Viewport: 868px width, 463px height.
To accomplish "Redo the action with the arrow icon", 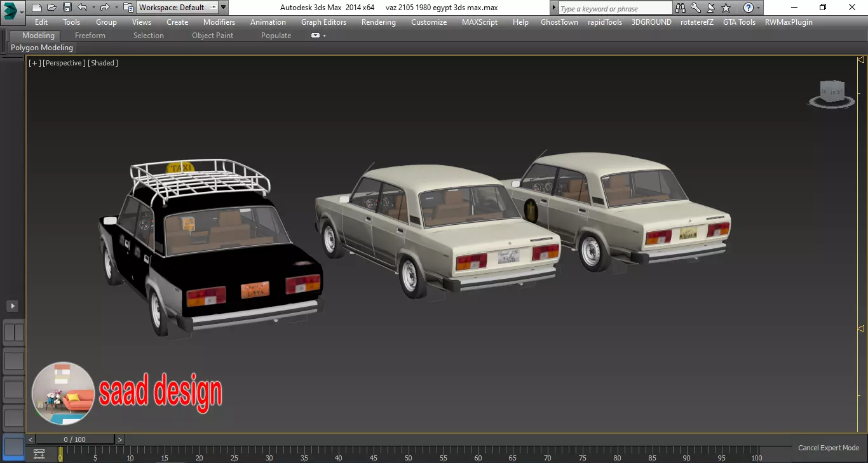I will 104,8.
